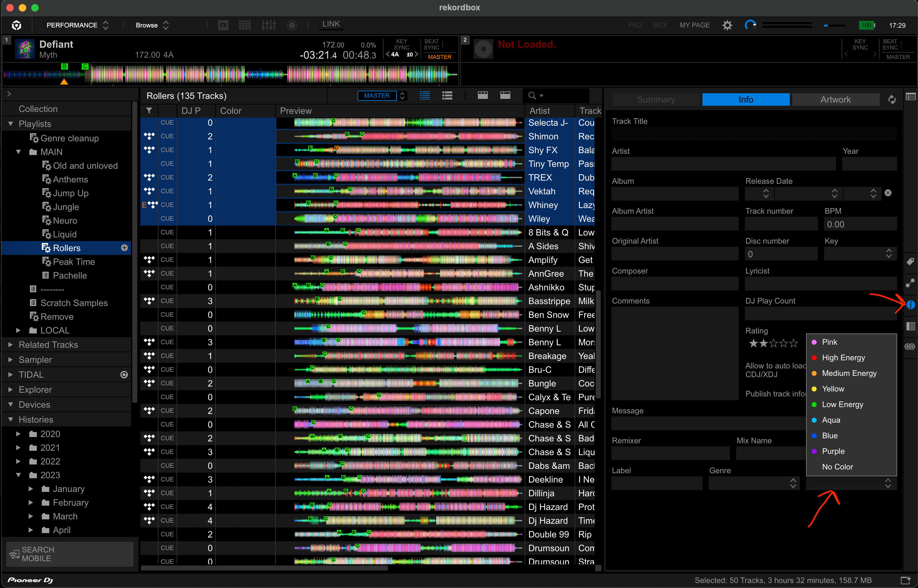This screenshot has height=588, width=918.
Task: Switch to the blue list view icon
Action: click(425, 95)
